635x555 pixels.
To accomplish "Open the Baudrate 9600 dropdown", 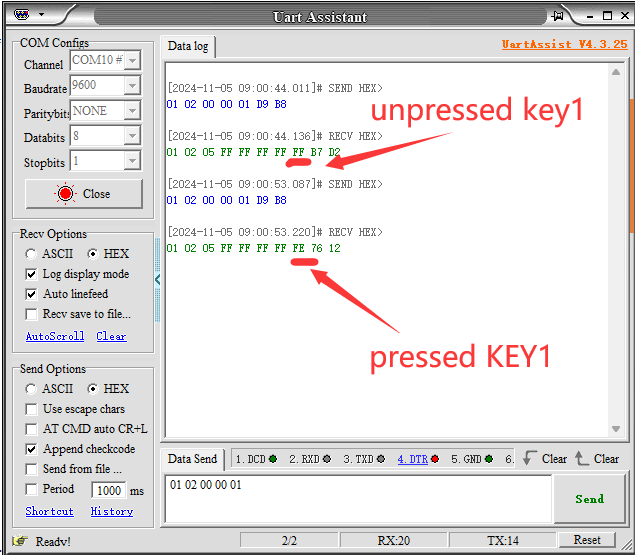I will (x=132, y=87).
